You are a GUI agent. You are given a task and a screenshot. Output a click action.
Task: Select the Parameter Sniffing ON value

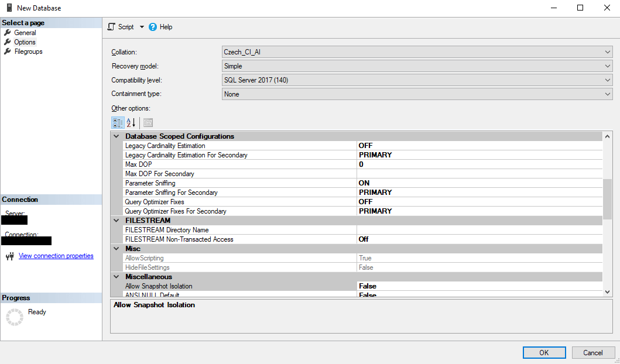pyautogui.click(x=479, y=183)
